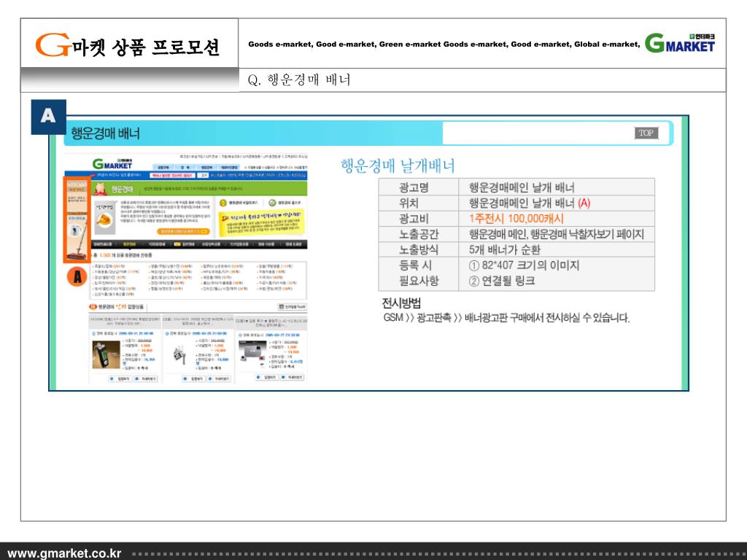Click the detail button under the first product
The image size is (747, 560).
click(x=145, y=378)
